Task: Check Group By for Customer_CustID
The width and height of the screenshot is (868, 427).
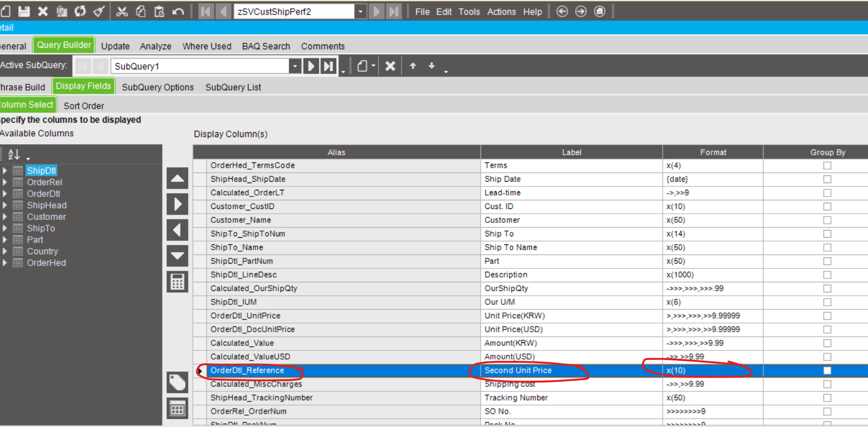Action: tap(827, 207)
